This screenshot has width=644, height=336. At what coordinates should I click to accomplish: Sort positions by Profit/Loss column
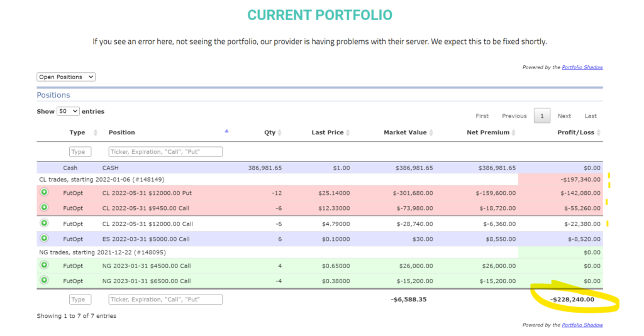pos(575,133)
